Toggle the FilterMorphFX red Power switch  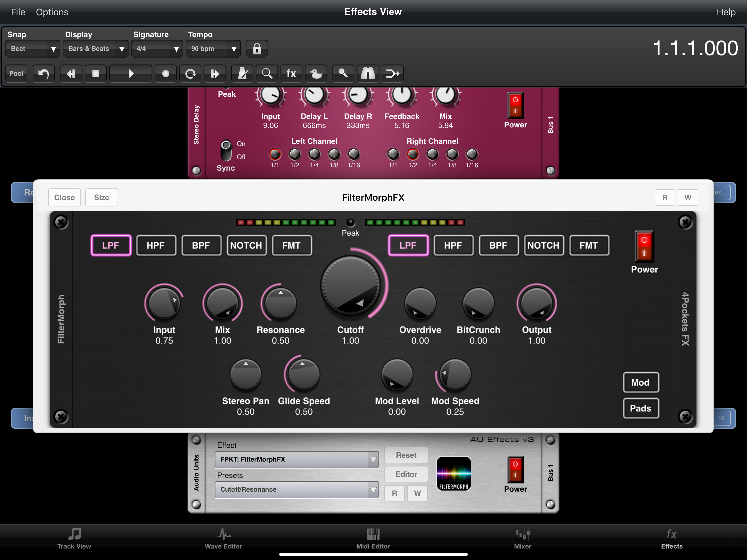point(644,247)
